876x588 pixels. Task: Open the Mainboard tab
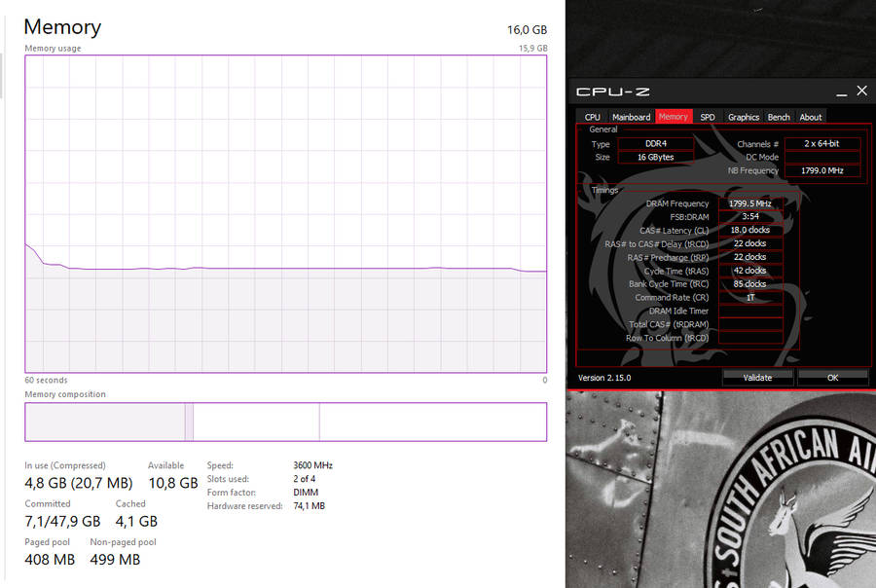(631, 117)
